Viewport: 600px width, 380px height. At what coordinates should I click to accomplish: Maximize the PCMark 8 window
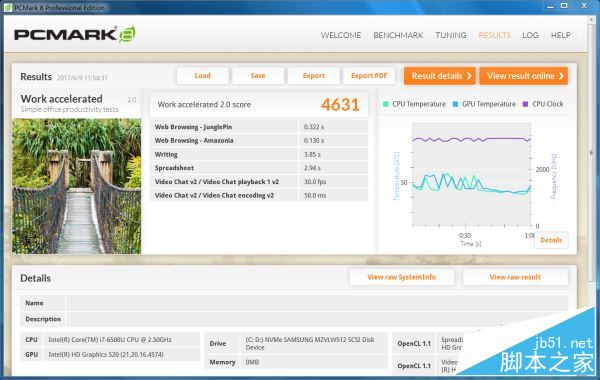(x=564, y=5)
